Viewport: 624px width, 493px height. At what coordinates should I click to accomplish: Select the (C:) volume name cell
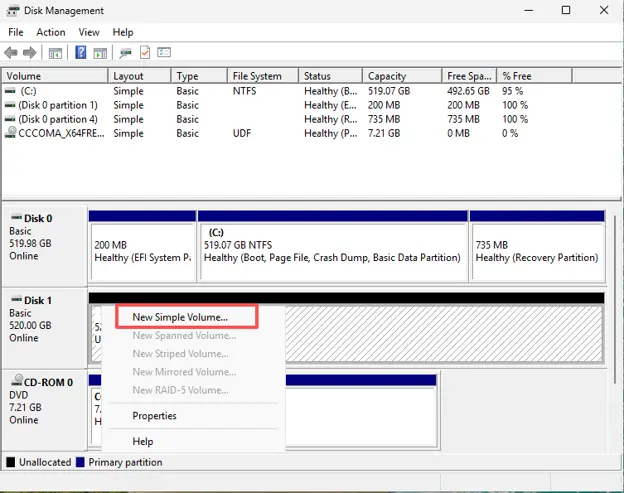pos(28,91)
